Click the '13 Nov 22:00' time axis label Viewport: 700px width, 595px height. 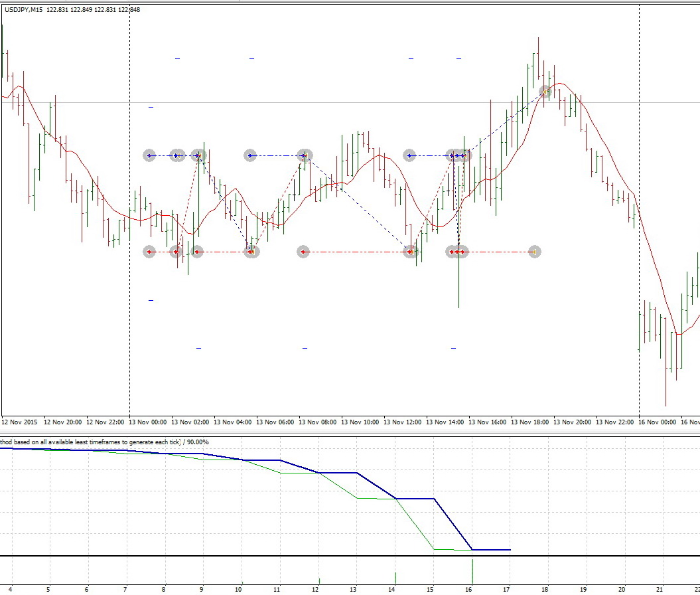pos(614,422)
